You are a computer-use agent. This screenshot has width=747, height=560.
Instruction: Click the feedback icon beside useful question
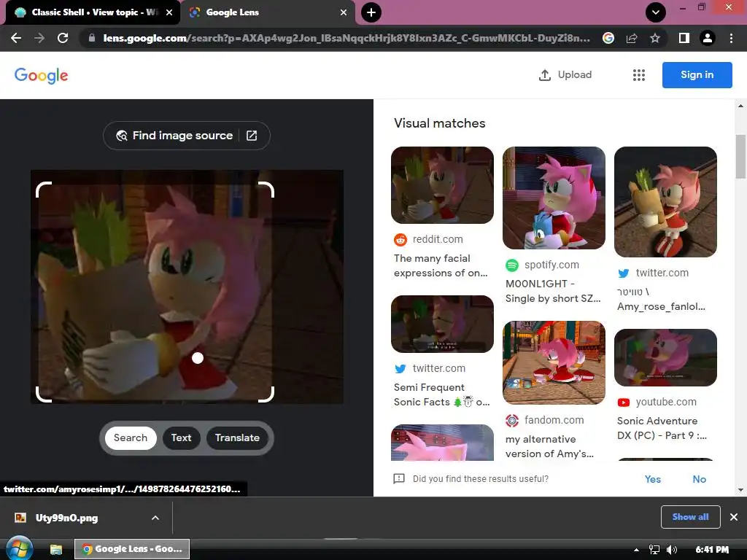[399, 478]
